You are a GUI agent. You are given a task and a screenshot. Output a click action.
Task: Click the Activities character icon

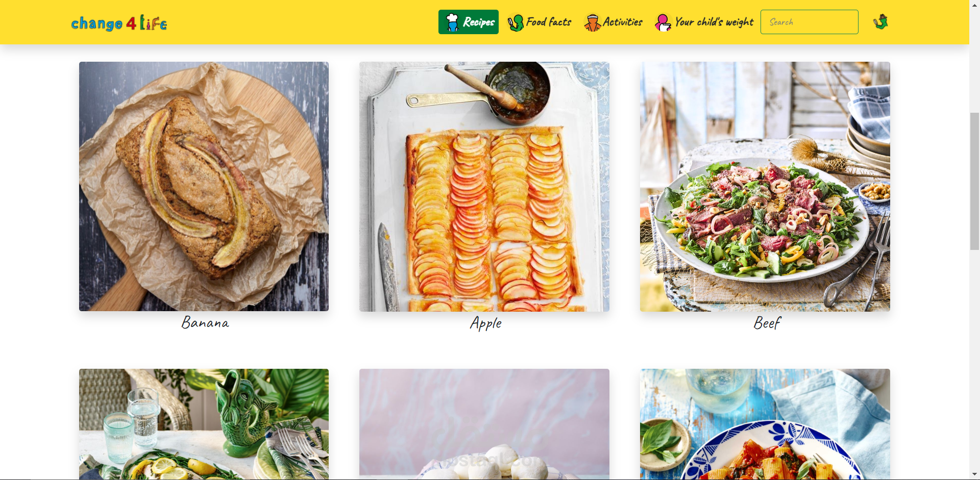pyautogui.click(x=592, y=22)
